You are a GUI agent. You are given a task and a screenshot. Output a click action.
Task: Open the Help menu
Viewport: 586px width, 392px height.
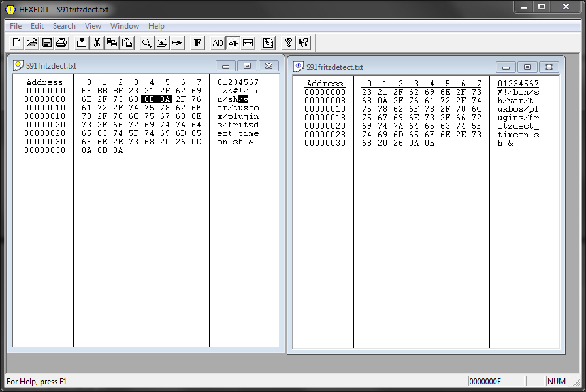tap(156, 26)
